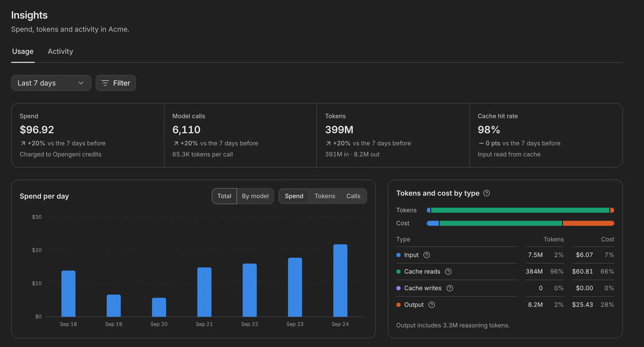Click the Sep 24 spend bar
The image size is (644, 347).
(340, 280)
